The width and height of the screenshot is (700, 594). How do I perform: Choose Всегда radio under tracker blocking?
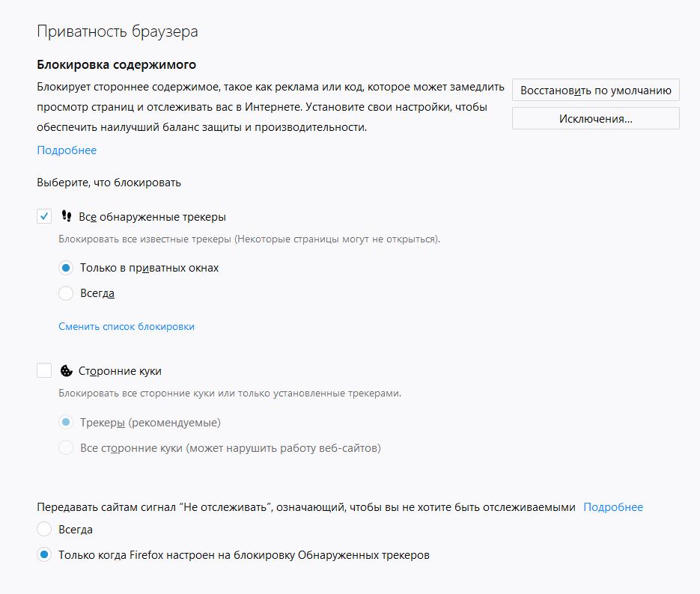pos(66,293)
